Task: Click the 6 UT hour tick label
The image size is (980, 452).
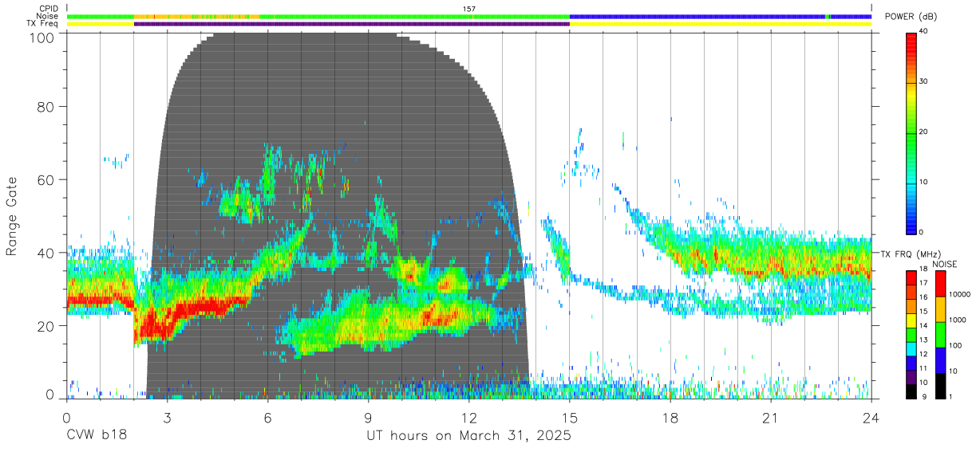Action: (x=267, y=417)
